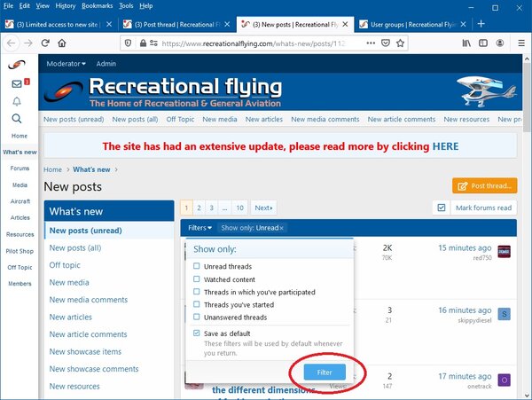Click red750's user avatar
The height and width of the screenshot is (400, 532).
pos(504,253)
